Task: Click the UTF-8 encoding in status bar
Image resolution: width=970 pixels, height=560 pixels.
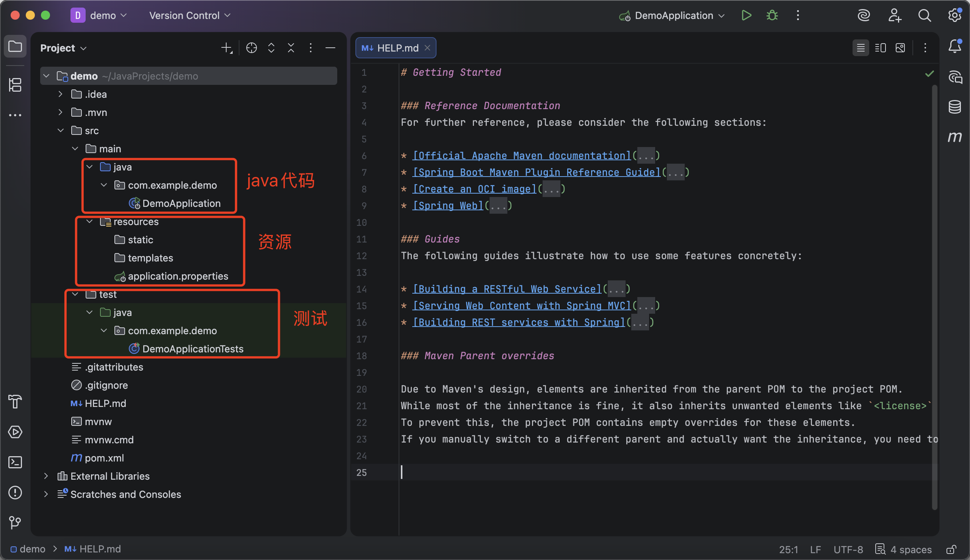Action: [848, 549]
